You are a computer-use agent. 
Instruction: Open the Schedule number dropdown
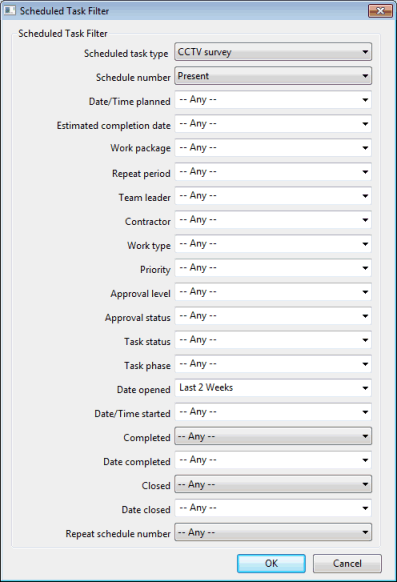click(273, 76)
